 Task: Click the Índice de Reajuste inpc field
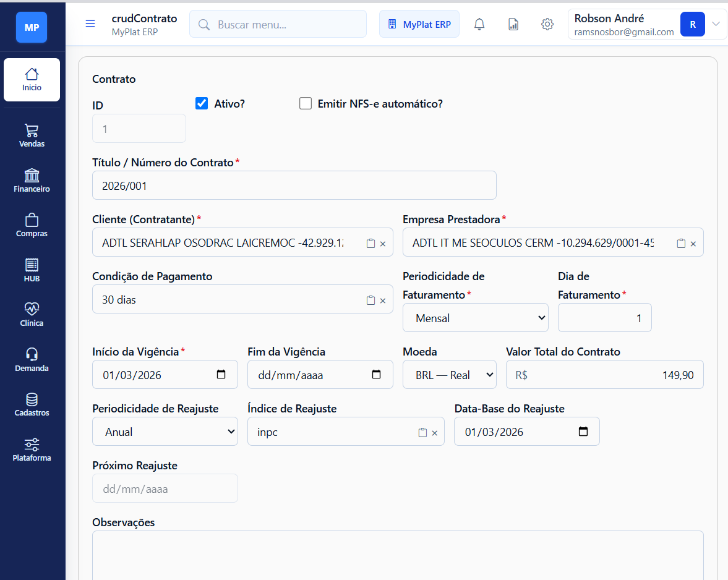[346, 432]
